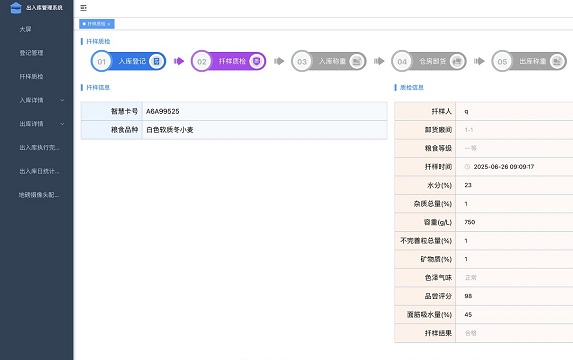Click the 矿物质(%) input field
Image resolution: width=573 pixels, height=360 pixels.
(x=514, y=259)
